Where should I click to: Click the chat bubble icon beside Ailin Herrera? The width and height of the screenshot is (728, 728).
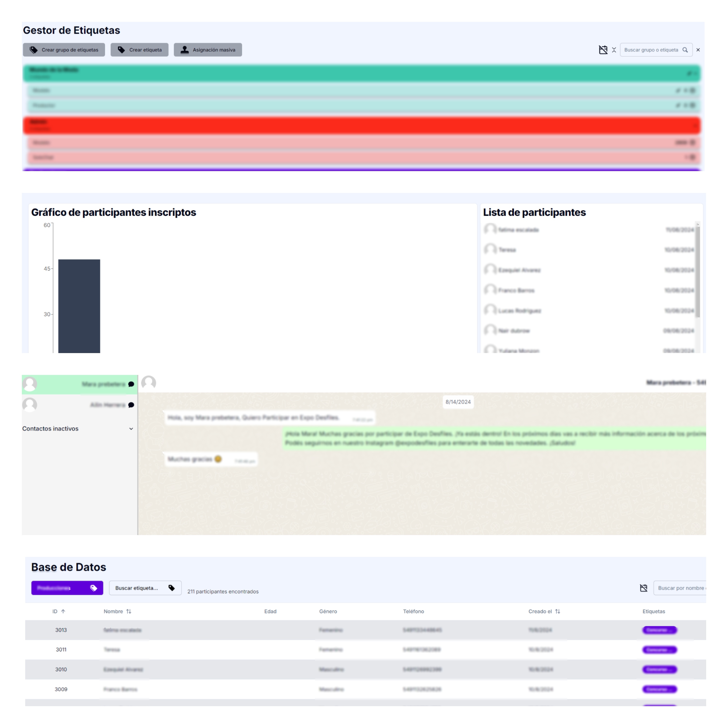(x=131, y=405)
